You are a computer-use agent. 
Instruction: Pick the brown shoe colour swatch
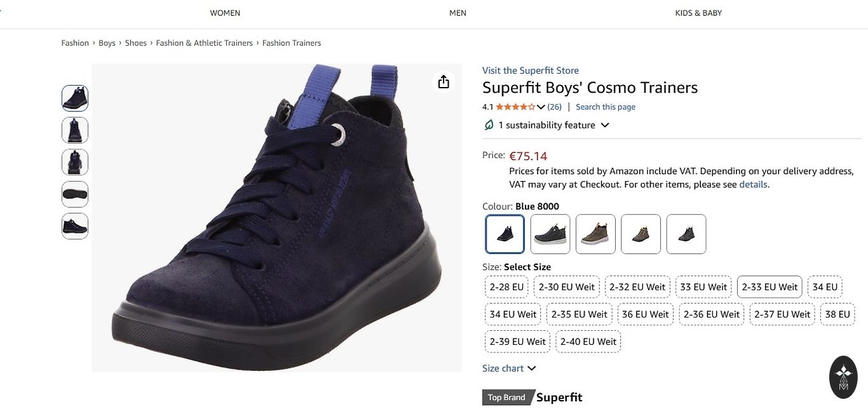pos(596,234)
